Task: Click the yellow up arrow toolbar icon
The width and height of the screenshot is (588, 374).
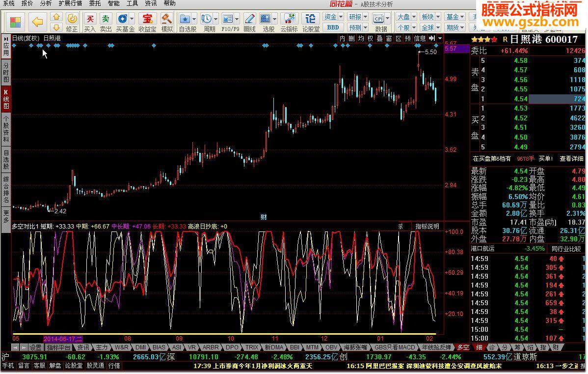Action: (x=56, y=17)
